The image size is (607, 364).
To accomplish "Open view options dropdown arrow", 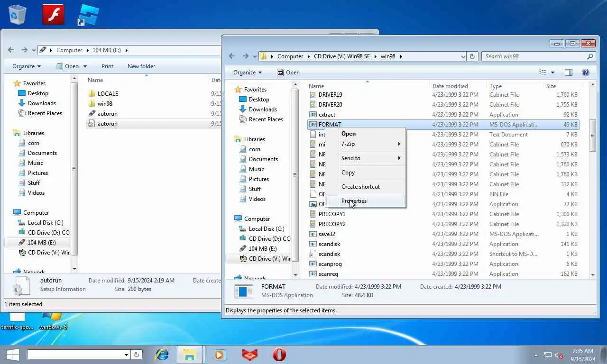I will (x=552, y=73).
